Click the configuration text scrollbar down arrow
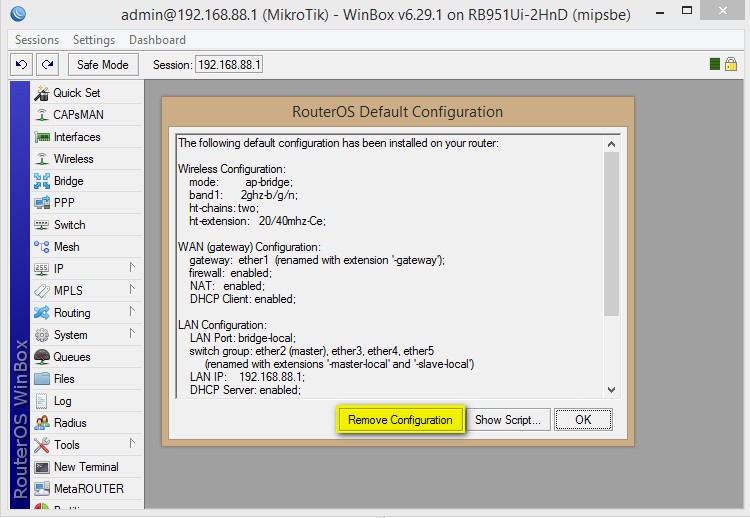750x518 pixels. (611, 390)
